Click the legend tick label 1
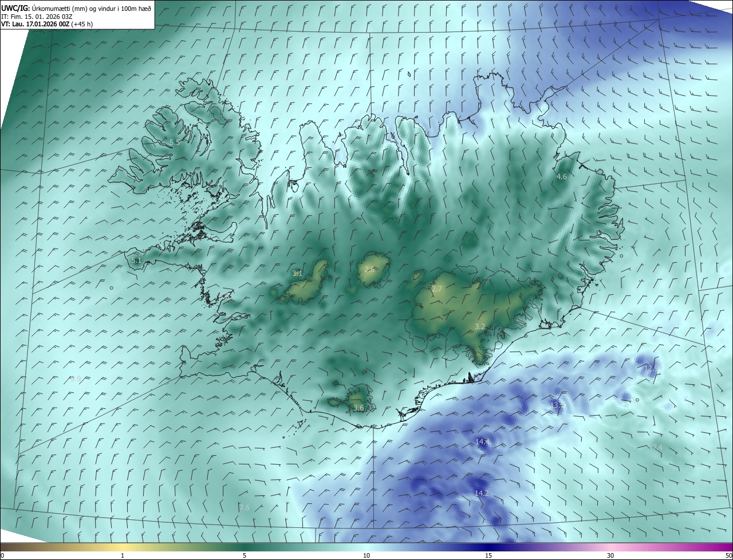Screen dimensions: 733x560 pyautogui.click(x=123, y=555)
